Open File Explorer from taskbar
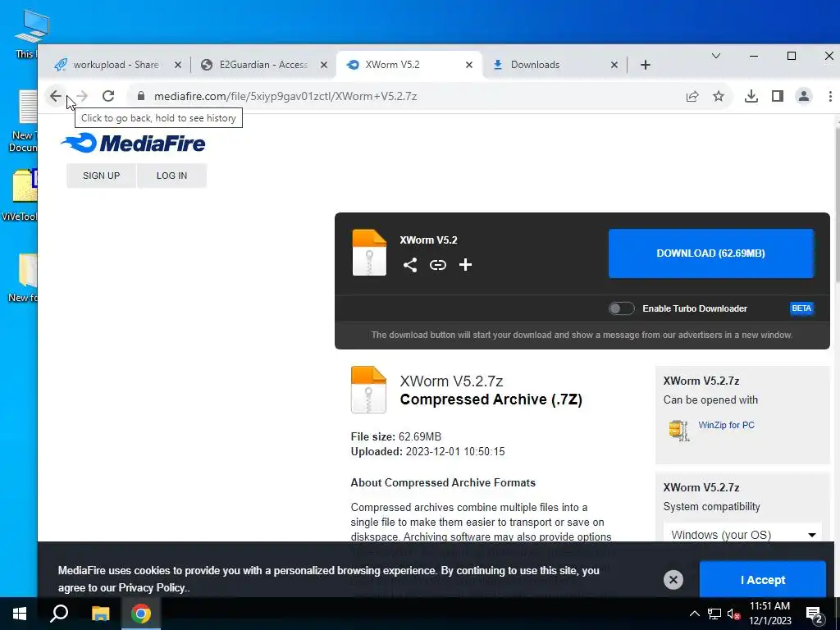The width and height of the screenshot is (840, 630). [100, 614]
